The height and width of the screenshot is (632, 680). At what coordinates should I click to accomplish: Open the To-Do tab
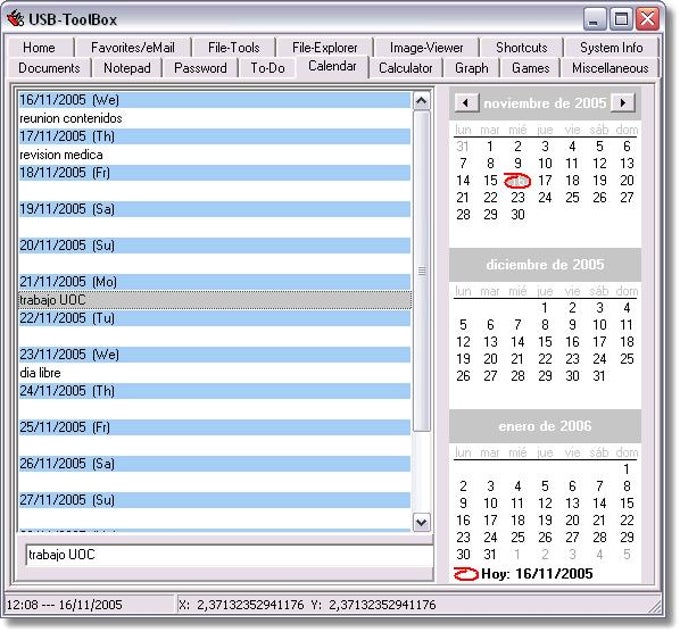pyautogui.click(x=268, y=68)
